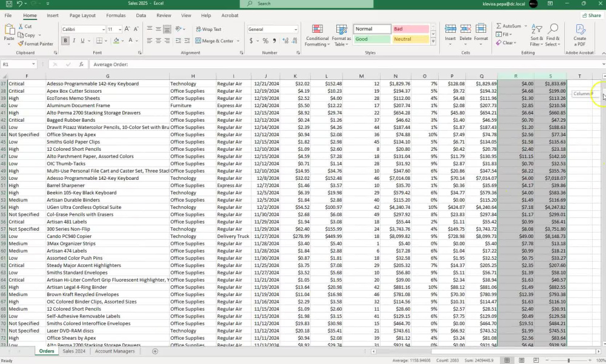This screenshot has height=364, width=606.
Task: Open the Page Layout ribbon tab
Action: (82, 16)
